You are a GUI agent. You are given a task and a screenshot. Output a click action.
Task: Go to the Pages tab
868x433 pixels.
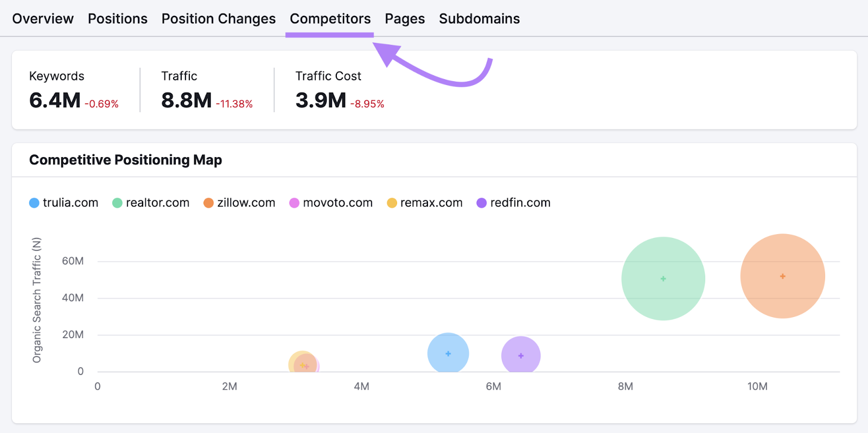click(x=405, y=18)
